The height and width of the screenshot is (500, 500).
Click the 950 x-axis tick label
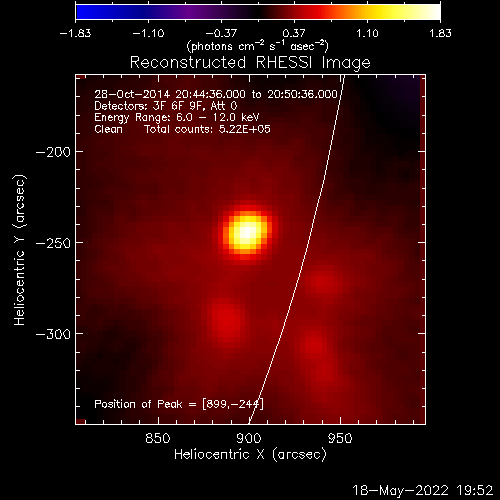(340, 438)
